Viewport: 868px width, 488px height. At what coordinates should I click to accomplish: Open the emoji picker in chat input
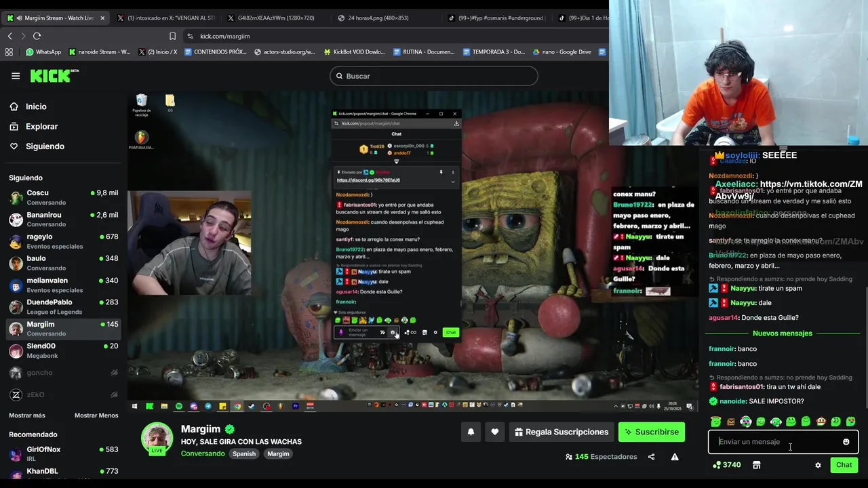tap(846, 442)
